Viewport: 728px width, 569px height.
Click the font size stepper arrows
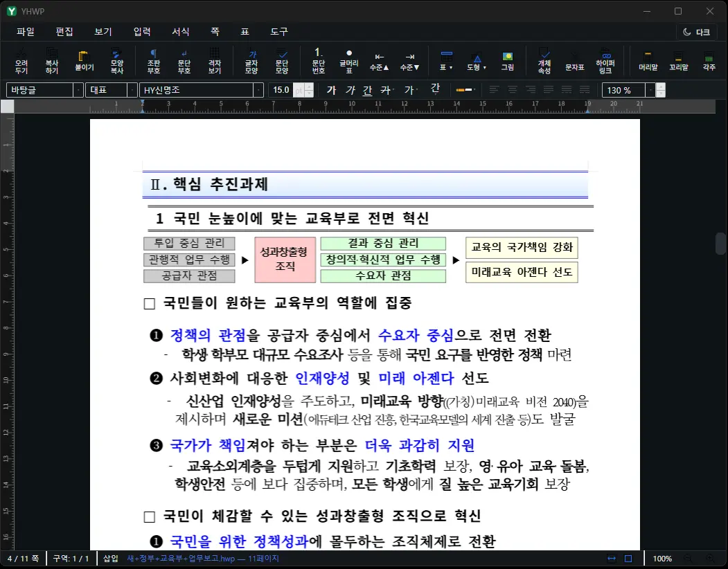309,89
